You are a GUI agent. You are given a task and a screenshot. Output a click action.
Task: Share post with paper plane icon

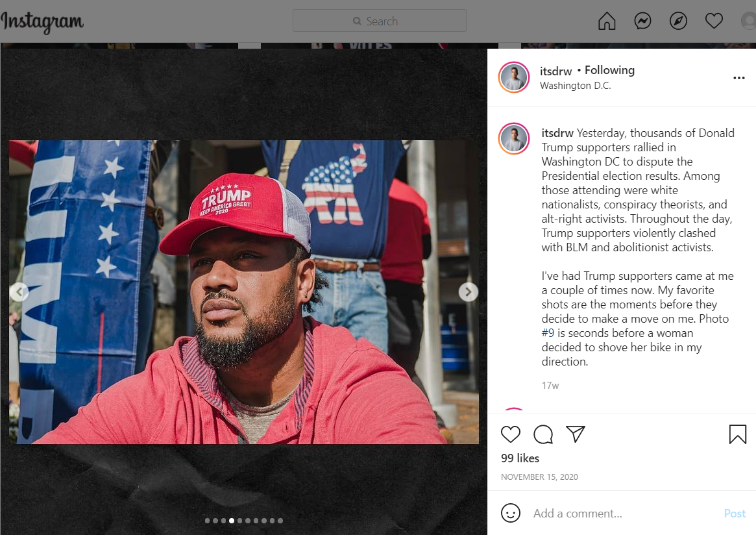click(x=576, y=434)
